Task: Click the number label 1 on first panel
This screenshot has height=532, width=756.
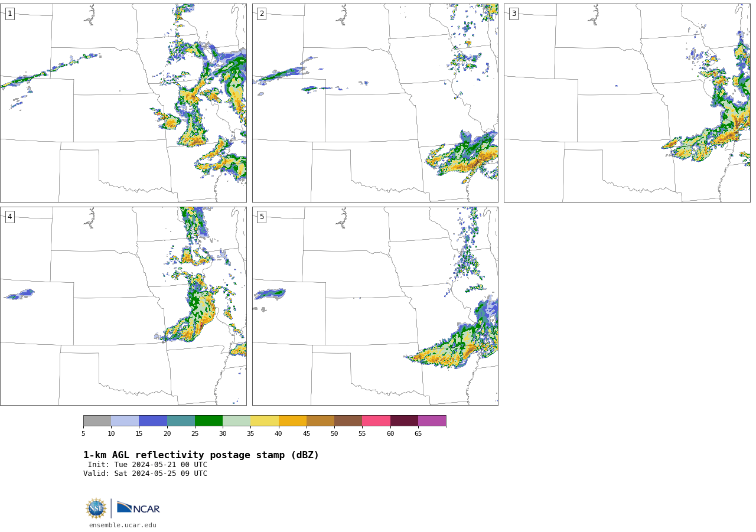Action: [x=9, y=14]
